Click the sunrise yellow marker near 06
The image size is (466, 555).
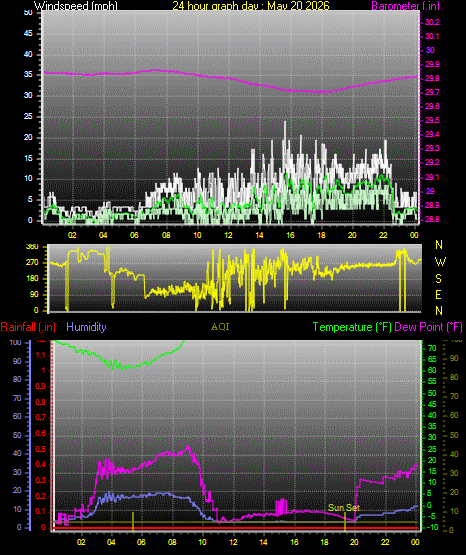pos(133,521)
